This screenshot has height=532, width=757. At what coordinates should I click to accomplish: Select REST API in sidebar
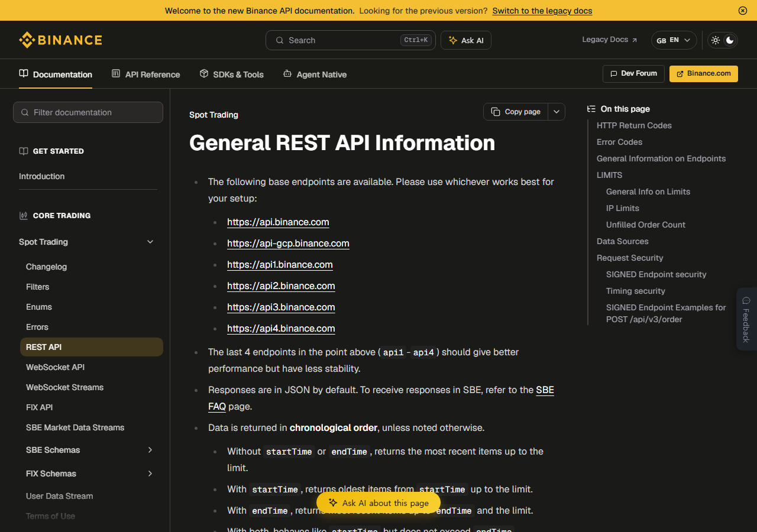click(x=92, y=347)
